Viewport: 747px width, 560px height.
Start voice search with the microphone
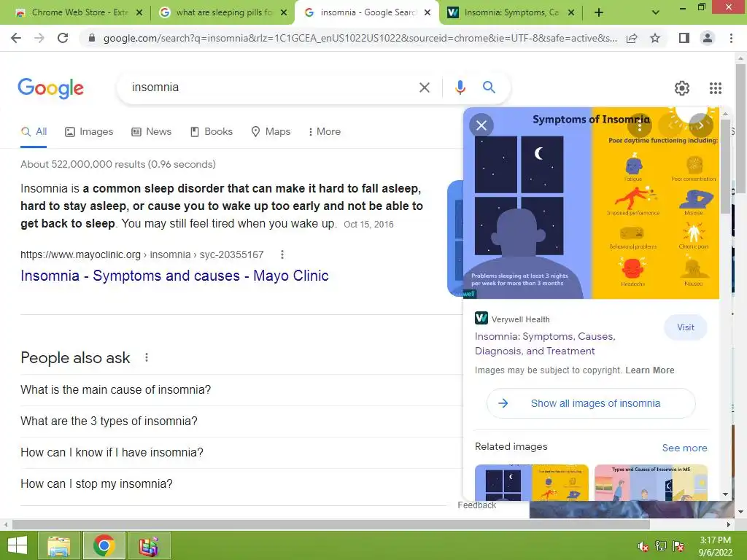click(460, 87)
